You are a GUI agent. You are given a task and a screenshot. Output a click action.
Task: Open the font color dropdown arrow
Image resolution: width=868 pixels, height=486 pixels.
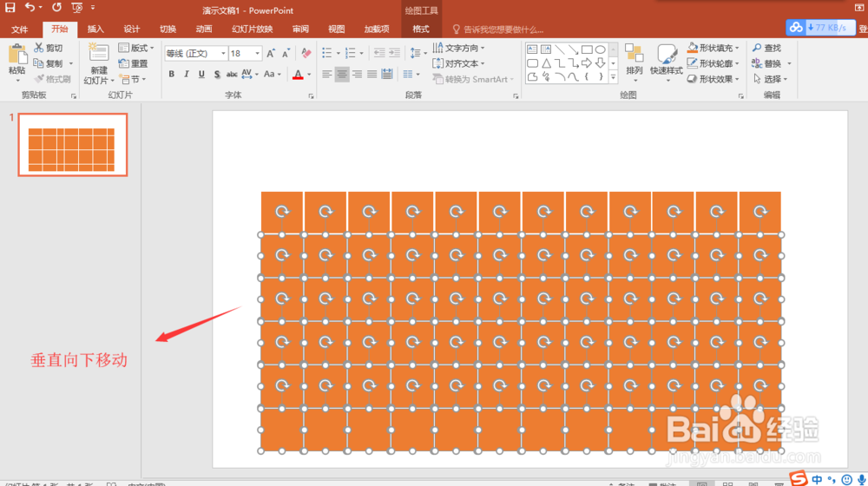coord(309,74)
